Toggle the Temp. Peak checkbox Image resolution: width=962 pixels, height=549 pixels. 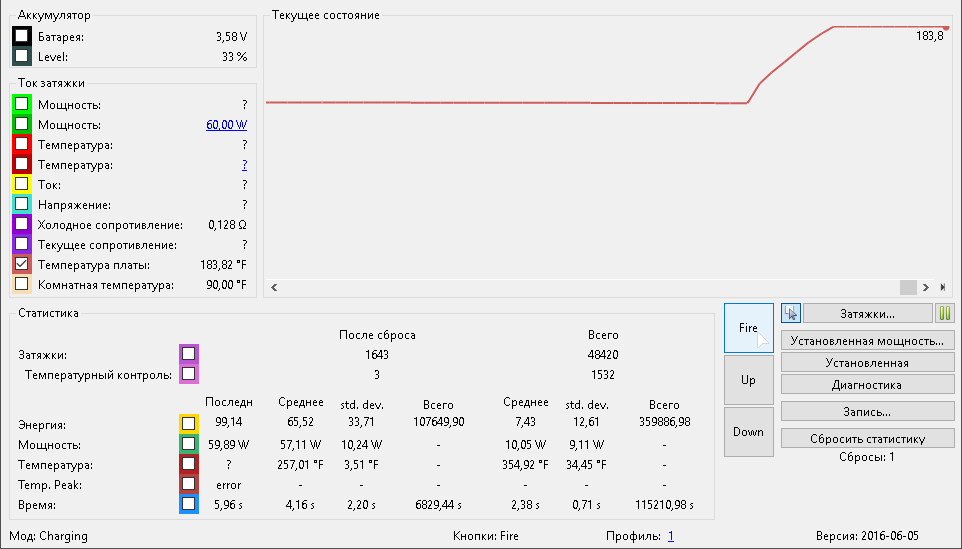tap(188, 484)
